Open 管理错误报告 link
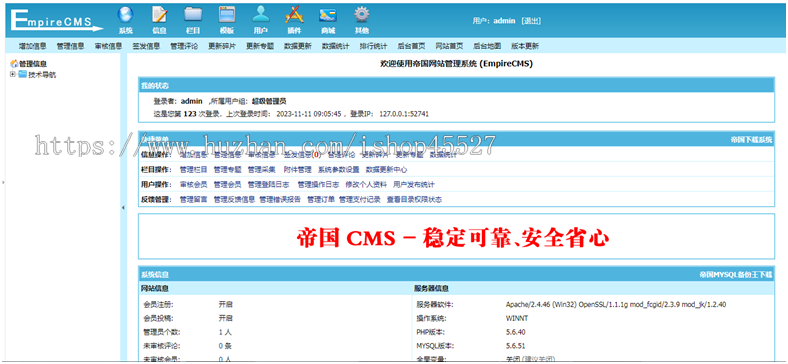Screen dimensions: 788x364 (x=280, y=200)
